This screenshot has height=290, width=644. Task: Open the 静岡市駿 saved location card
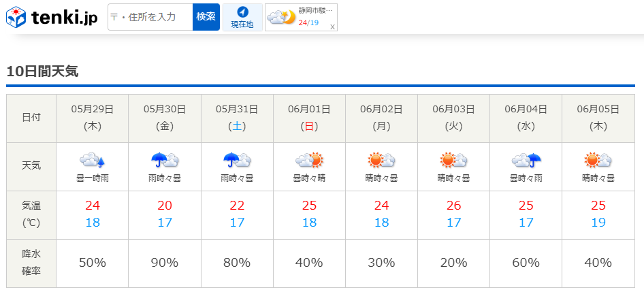coord(301,17)
